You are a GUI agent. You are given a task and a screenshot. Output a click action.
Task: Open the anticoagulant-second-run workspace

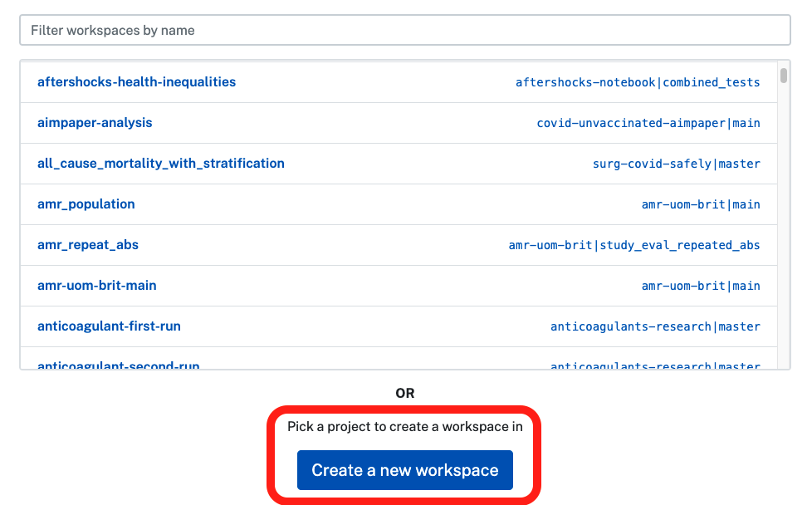117,365
